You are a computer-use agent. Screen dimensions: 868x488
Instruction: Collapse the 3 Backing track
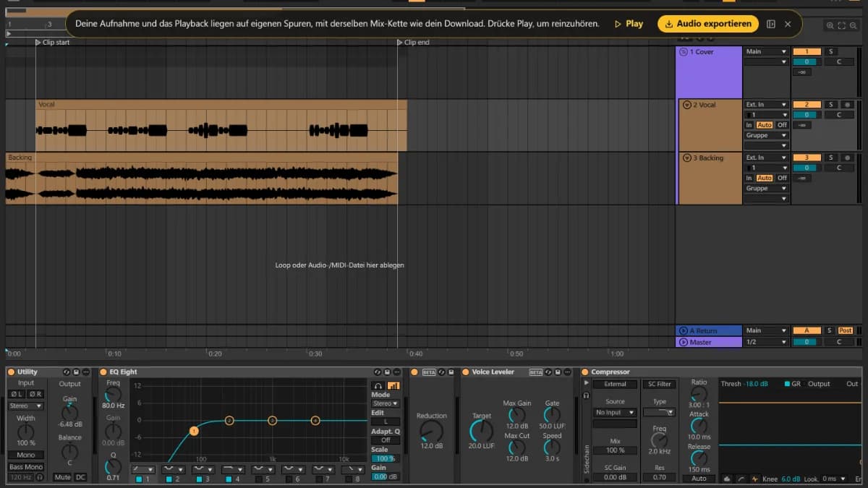tap(686, 158)
